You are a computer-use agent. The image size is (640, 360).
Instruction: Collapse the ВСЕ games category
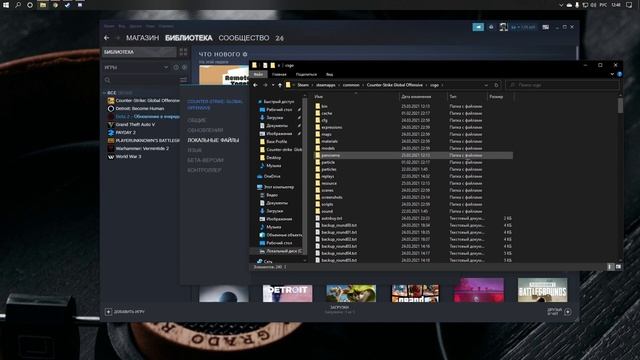(104, 93)
